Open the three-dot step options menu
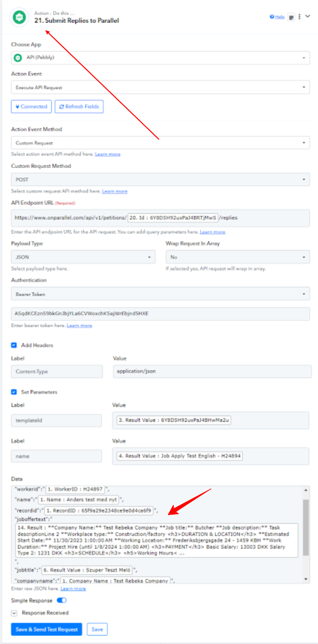The image size is (318, 644). click(x=300, y=17)
